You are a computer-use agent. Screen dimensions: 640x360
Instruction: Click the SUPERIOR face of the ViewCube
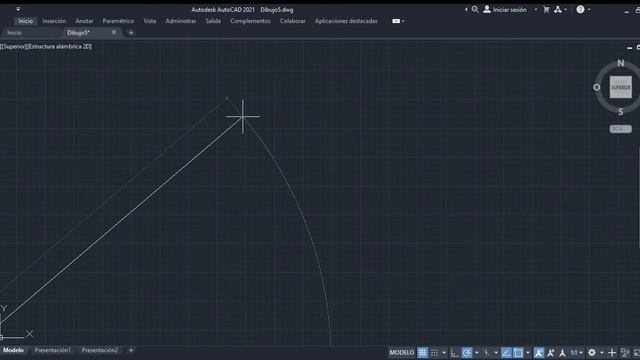click(620, 87)
